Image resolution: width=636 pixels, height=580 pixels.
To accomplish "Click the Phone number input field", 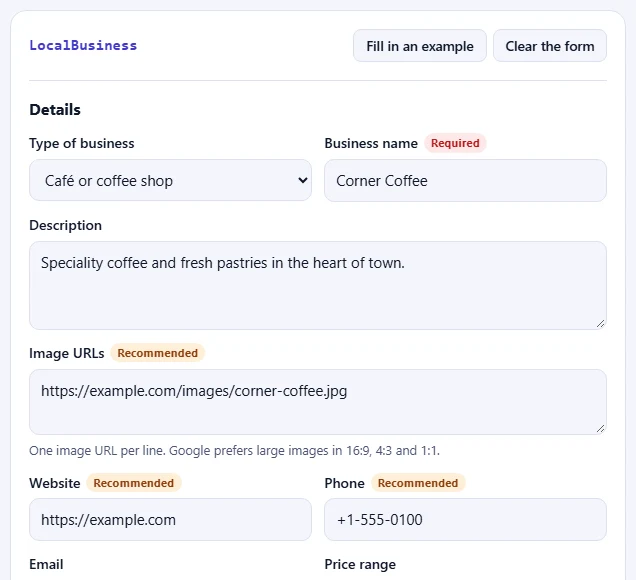I will pos(465,520).
